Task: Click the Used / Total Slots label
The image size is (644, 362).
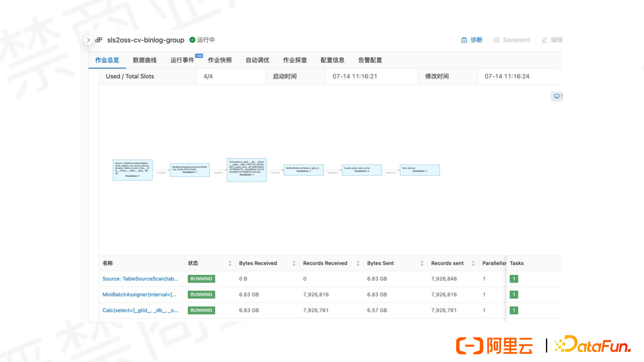Action: click(130, 76)
